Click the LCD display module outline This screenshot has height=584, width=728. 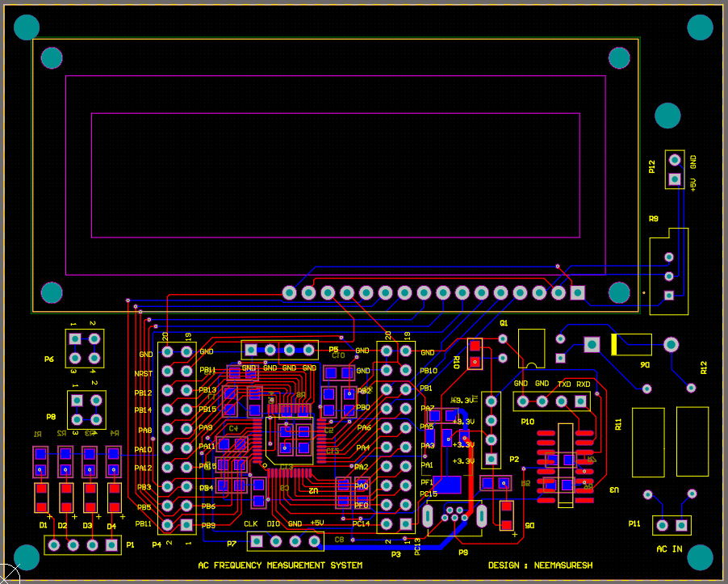click(323, 77)
